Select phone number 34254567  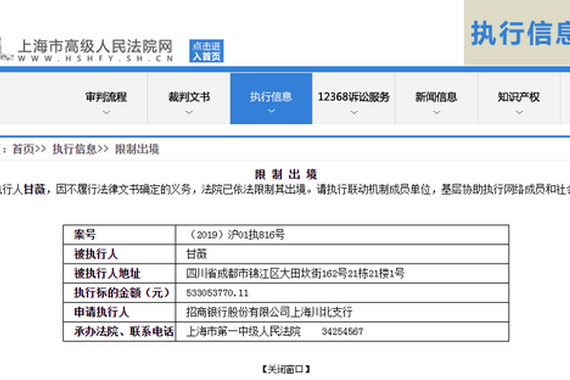point(342,331)
